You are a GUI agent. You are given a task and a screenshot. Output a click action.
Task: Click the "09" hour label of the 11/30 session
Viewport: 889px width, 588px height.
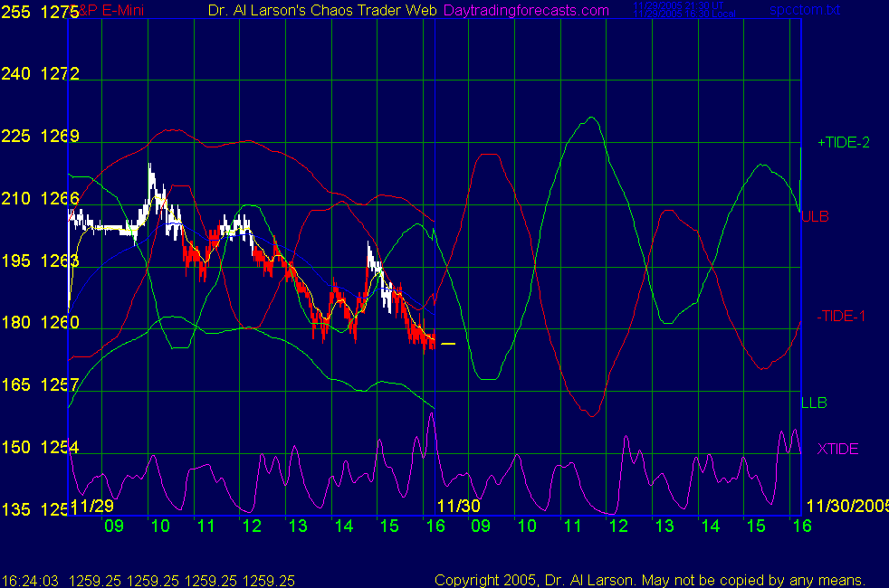(x=480, y=526)
